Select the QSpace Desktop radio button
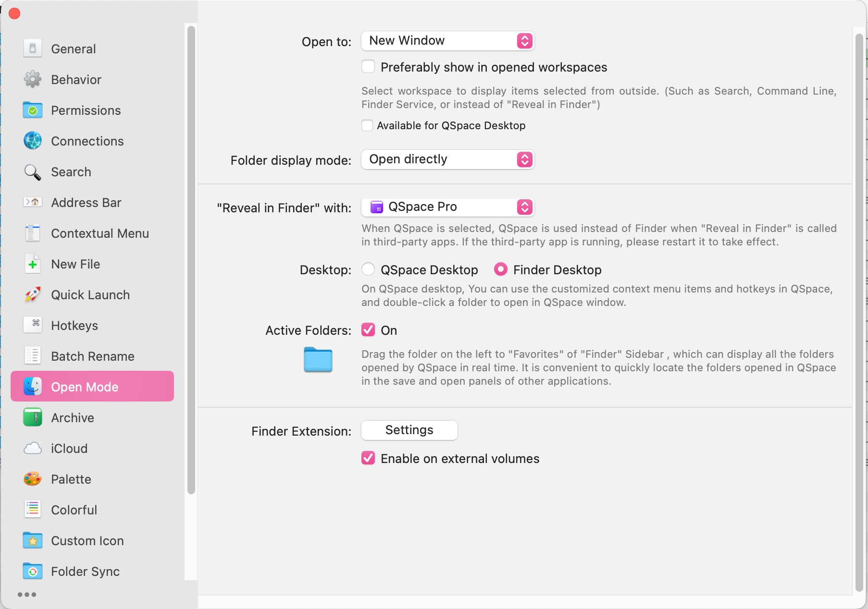Viewport: 868px width, 609px height. 368,269
